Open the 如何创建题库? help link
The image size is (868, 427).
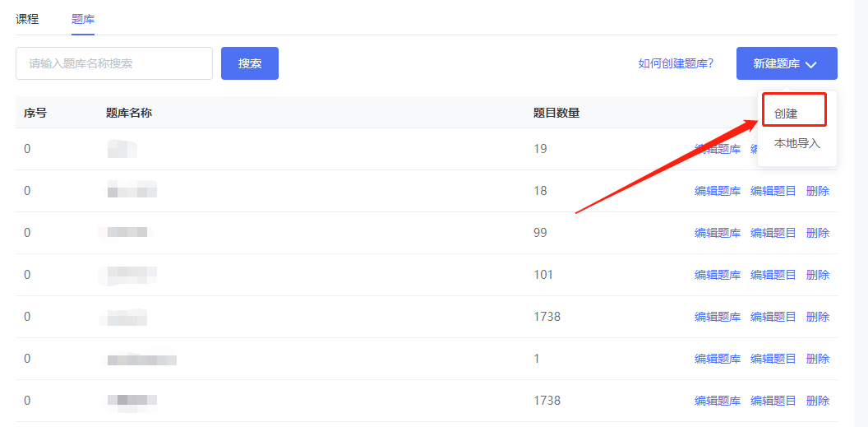tap(676, 63)
